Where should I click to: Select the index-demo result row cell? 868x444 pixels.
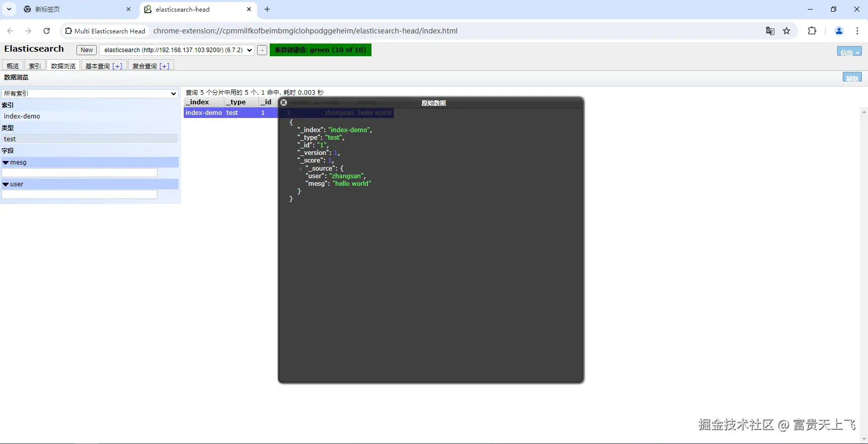203,112
